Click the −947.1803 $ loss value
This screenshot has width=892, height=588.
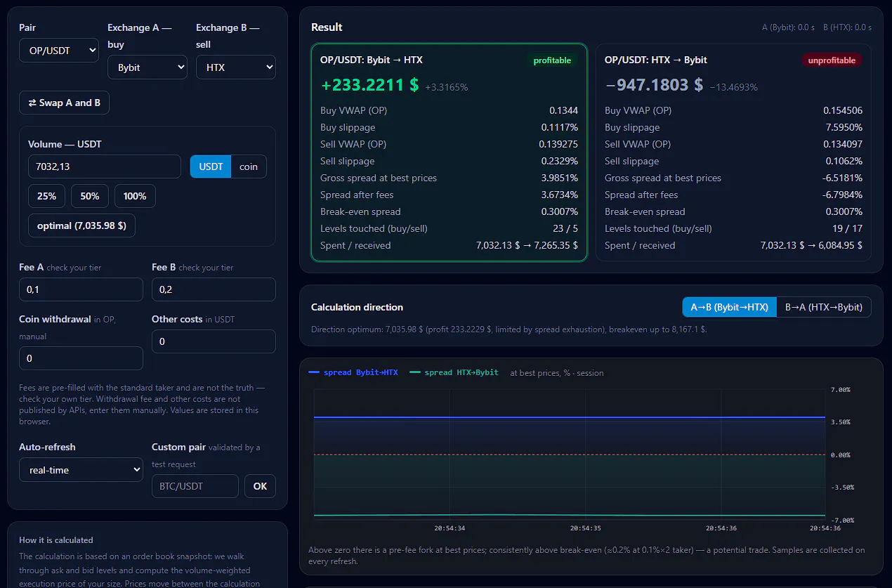pos(654,85)
